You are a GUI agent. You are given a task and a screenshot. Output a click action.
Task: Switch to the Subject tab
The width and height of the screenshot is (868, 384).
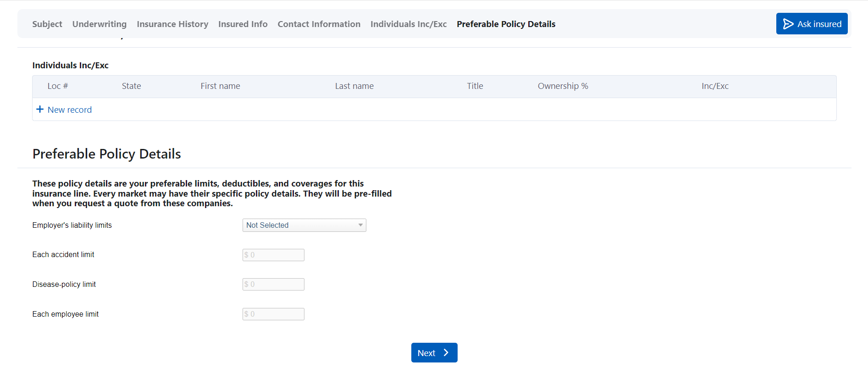click(x=47, y=24)
